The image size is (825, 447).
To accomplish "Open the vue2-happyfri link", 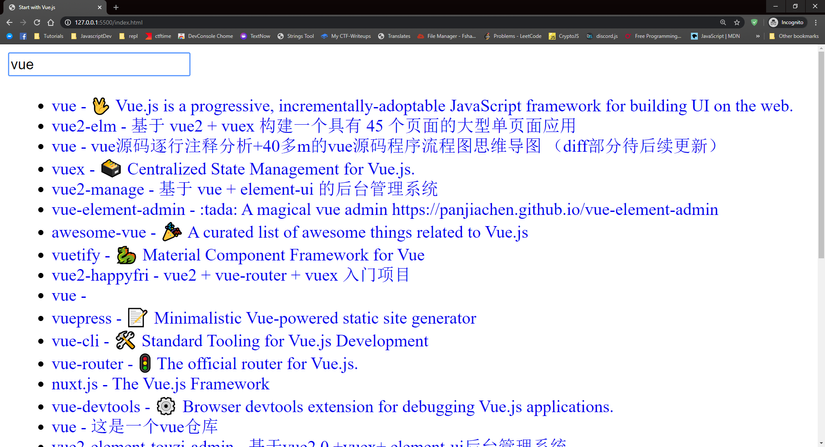I will pos(230,275).
